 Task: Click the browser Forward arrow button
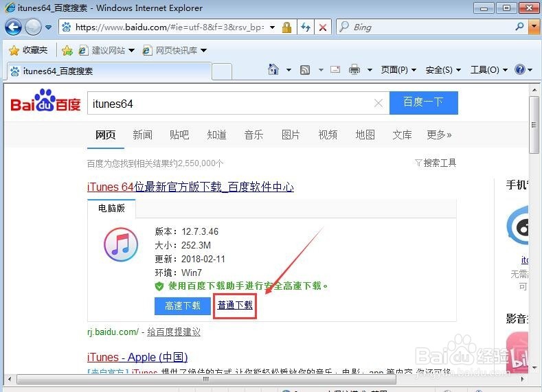click(x=34, y=27)
